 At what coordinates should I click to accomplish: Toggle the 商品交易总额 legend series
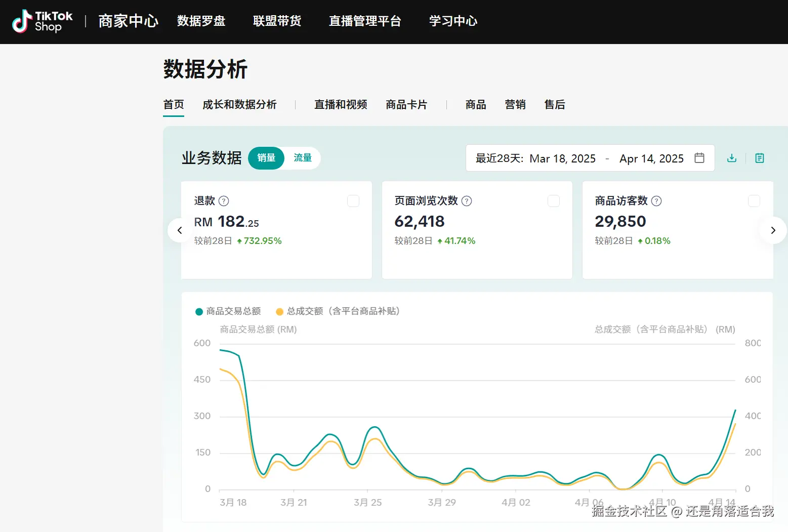228,311
